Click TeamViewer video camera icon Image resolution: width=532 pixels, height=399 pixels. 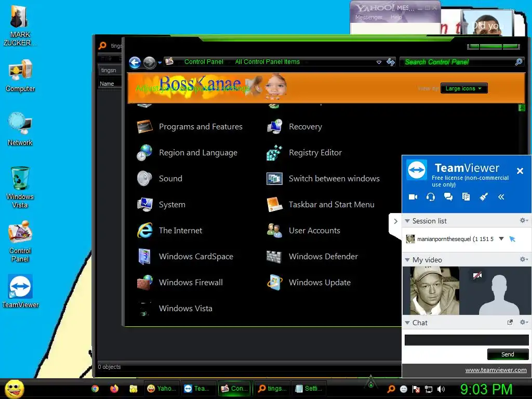[x=413, y=197]
